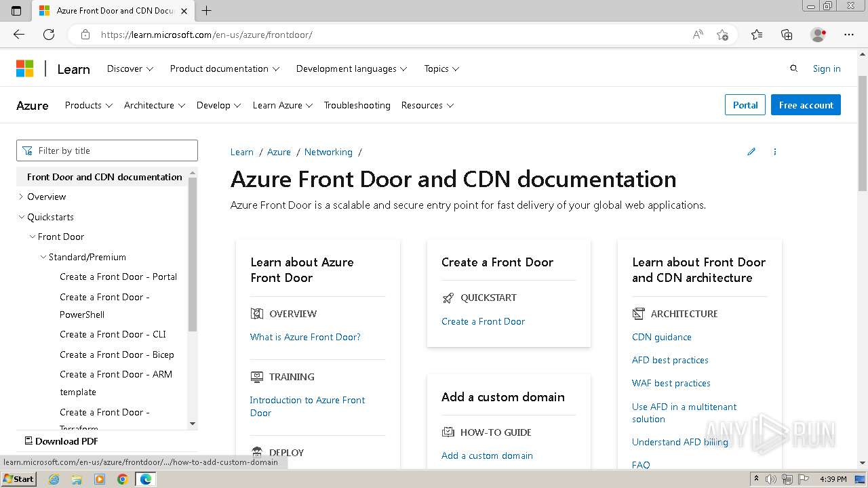Click the Free account button
This screenshot has height=488, width=868.
coord(806,105)
